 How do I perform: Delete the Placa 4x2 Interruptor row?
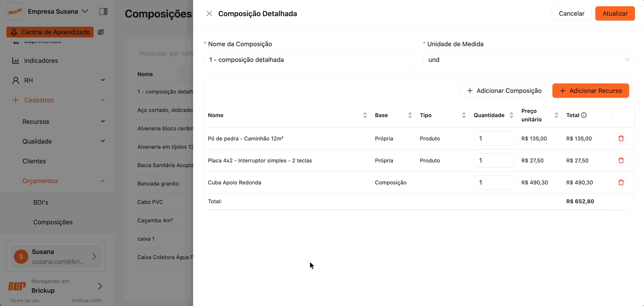(x=621, y=161)
